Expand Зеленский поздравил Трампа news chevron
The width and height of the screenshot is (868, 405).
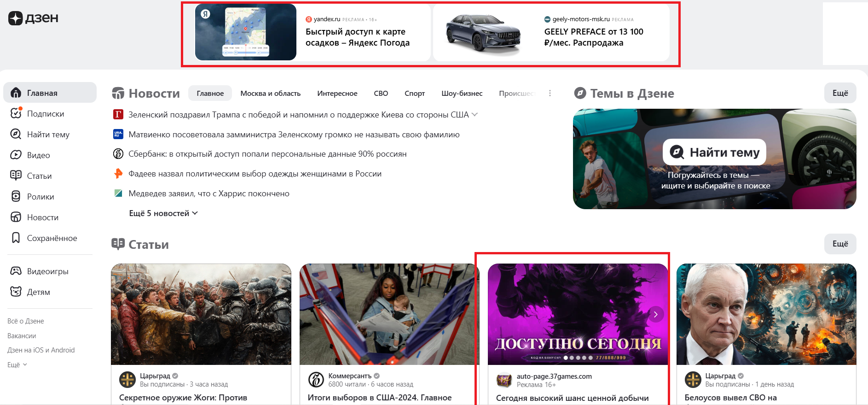(475, 115)
